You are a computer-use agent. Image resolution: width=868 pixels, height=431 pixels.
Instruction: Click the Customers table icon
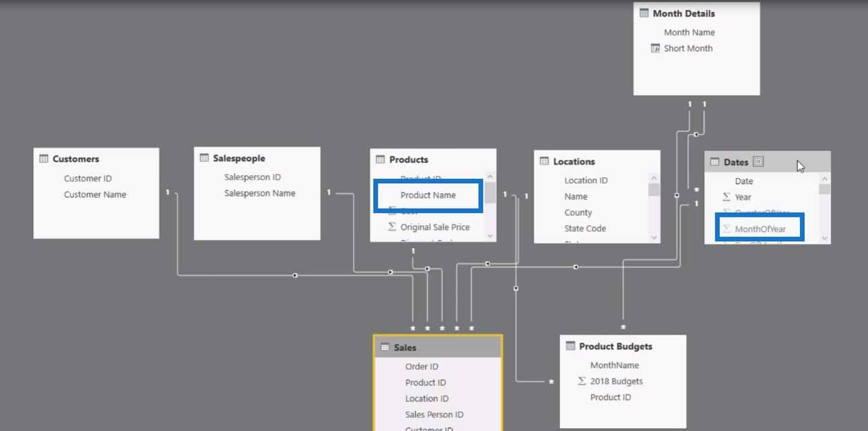point(44,159)
